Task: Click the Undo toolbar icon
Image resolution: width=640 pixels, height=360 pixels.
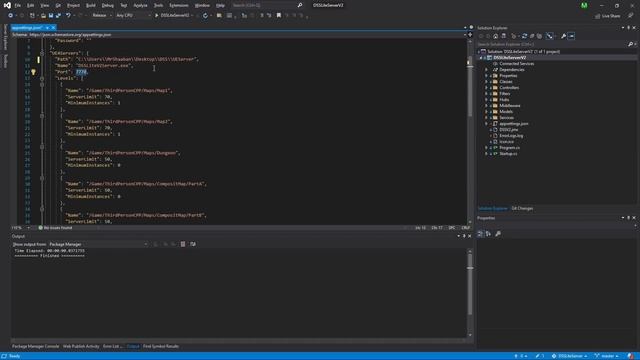Action: tap(68, 16)
